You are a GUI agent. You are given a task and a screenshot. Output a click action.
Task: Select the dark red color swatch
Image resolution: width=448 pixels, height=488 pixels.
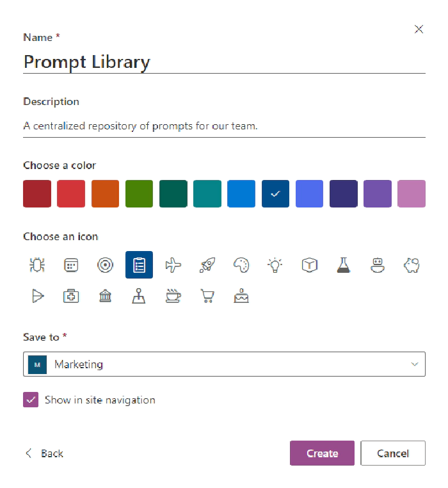tap(36, 194)
